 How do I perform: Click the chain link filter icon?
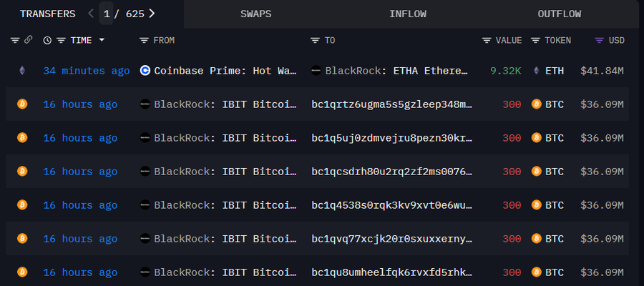(x=28, y=40)
